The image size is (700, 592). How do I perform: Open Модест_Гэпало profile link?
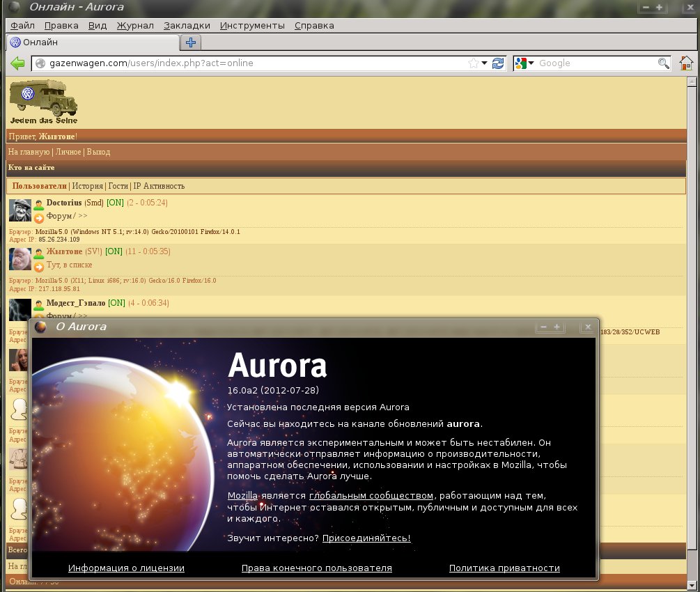[76, 303]
